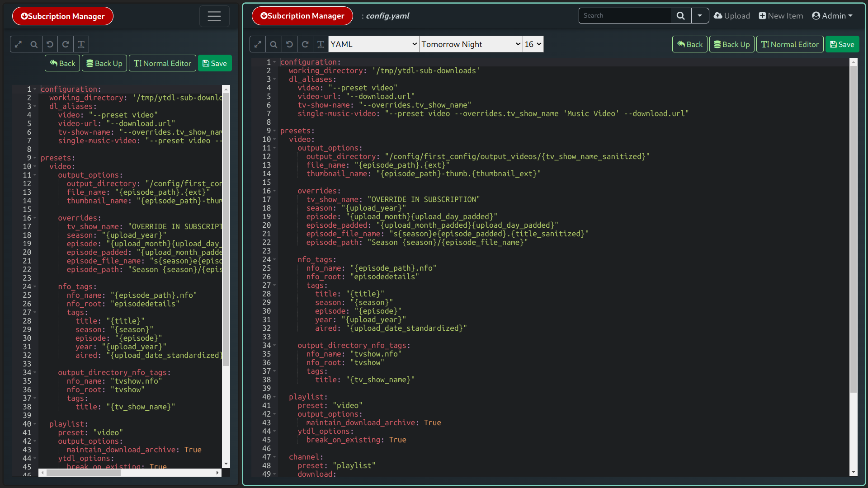
Task: Click the search magnifier button in top navbar
Action: (x=680, y=16)
